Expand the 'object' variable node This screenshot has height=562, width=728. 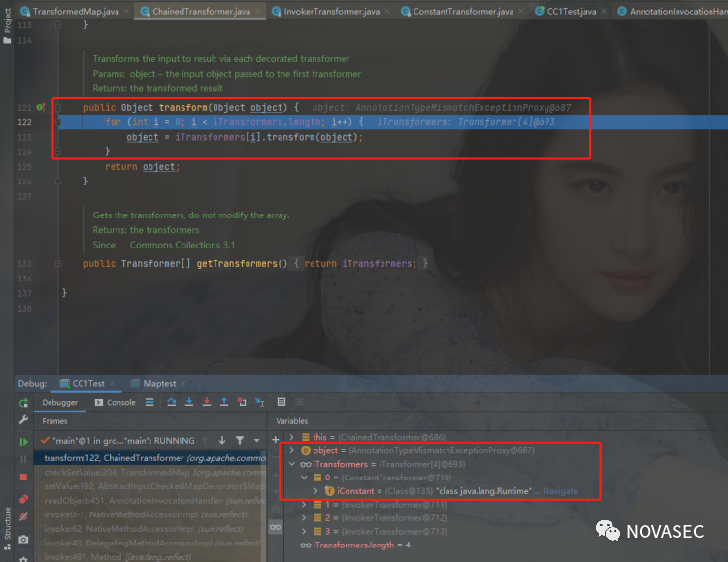(x=291, y=450)
